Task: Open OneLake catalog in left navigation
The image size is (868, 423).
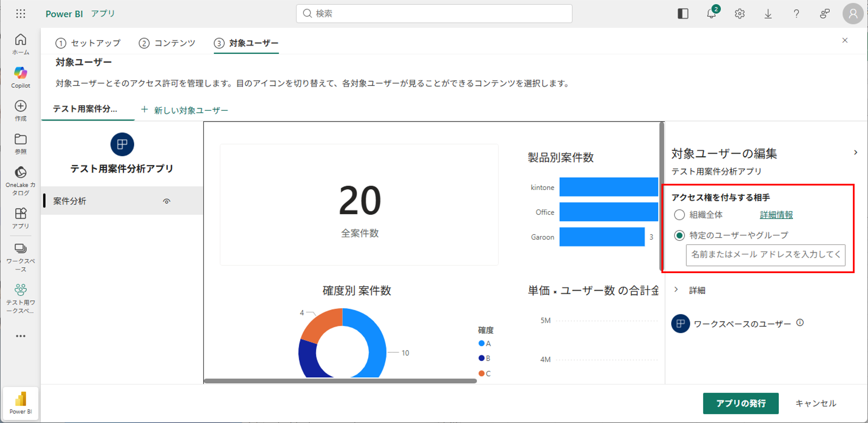Action: pyautogui.click(x=21, y=173)
